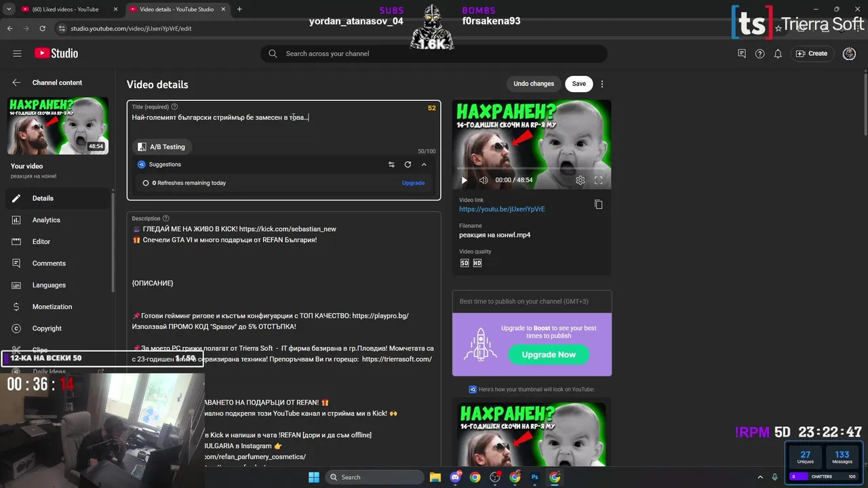Click the OBS icon in the taskbar
The image size is (868, 488).
point(495,477)
